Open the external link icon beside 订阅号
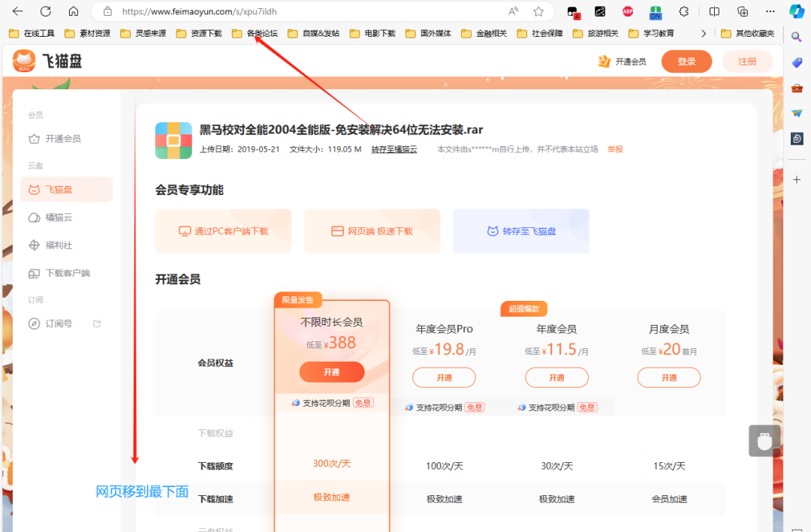This screenshot has height=532, width=811. 97,323
